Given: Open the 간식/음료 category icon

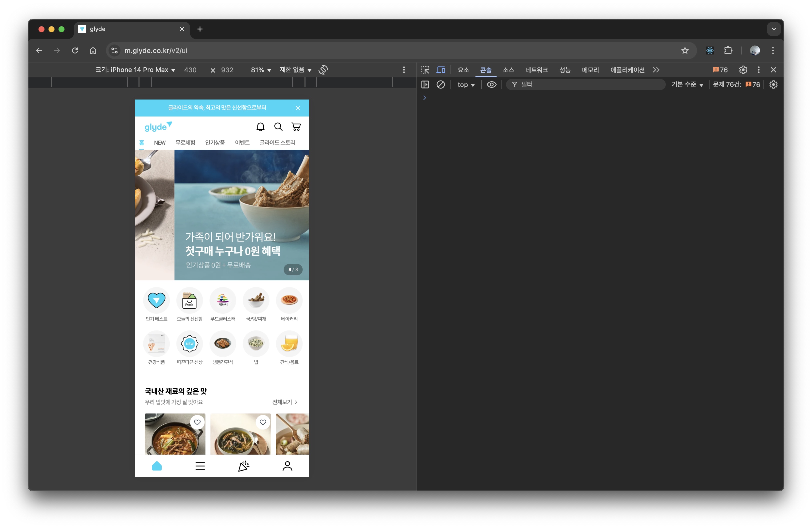Looking at the screenshot, I should click(289, 343).
